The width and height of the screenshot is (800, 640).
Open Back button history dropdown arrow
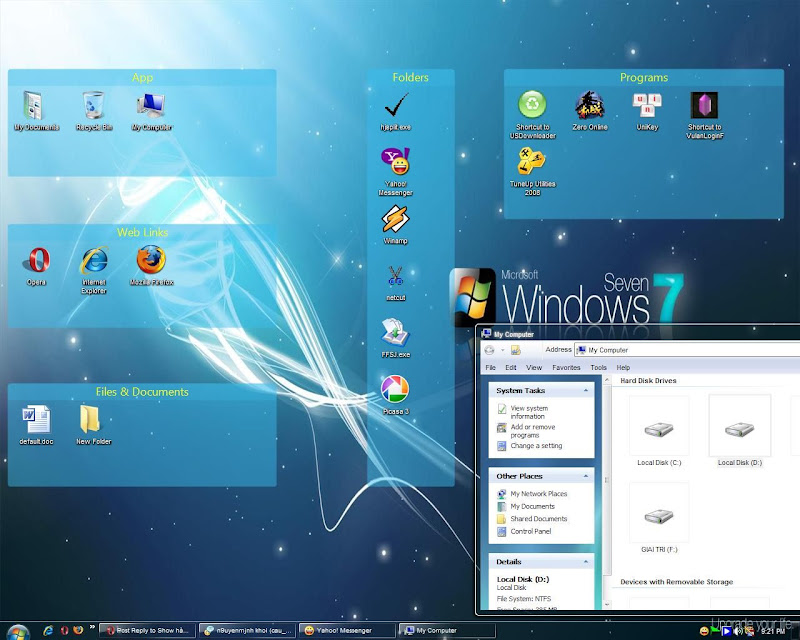503,350
